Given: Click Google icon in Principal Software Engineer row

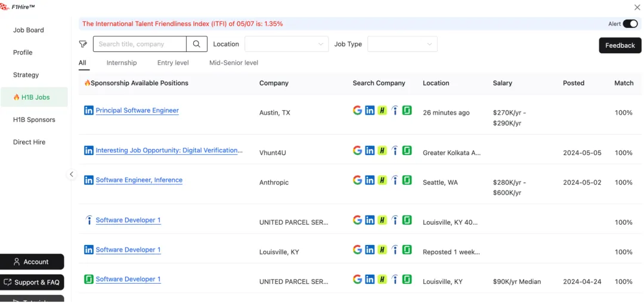Looking at the screenshot, I should click(x=357, y=110).
